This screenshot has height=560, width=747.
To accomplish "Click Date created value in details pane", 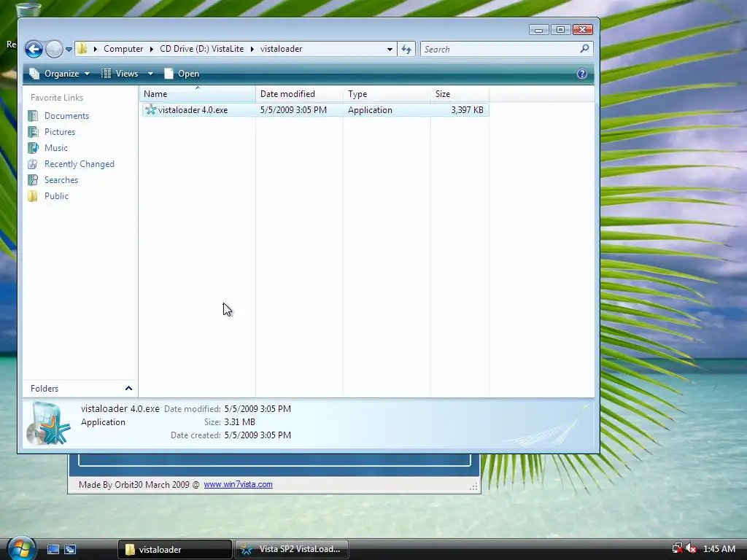I will [258, 435].
